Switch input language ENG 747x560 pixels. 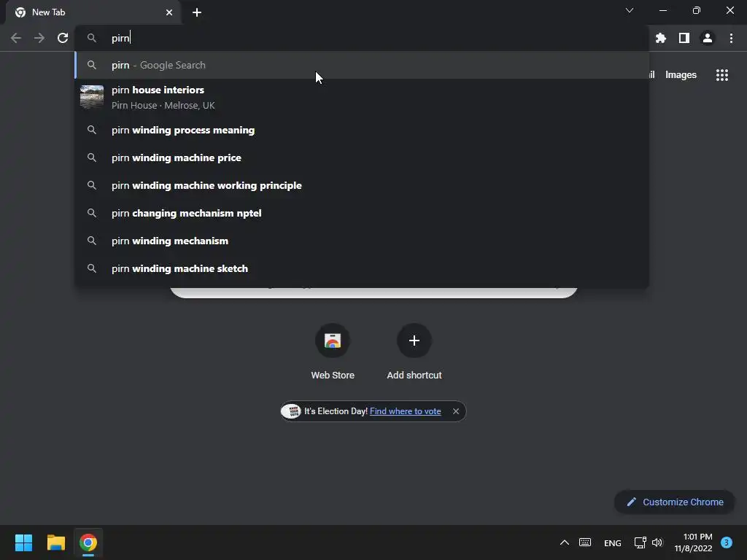click(x=613, y=542)
